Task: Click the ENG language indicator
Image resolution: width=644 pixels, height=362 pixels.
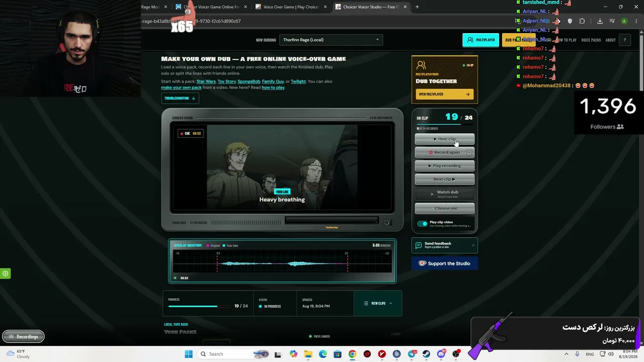Action: [x=590, y=354]
